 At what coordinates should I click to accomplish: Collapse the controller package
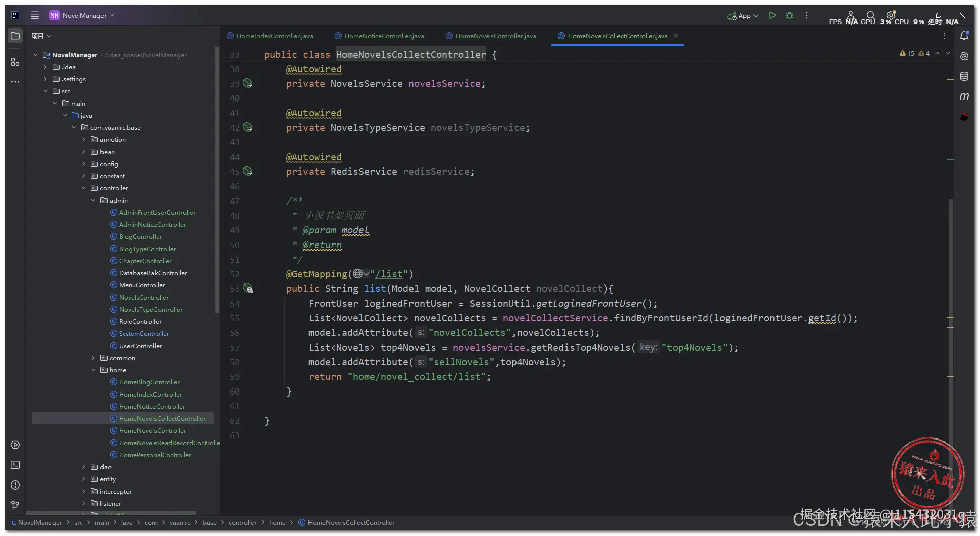click(84, 188)
